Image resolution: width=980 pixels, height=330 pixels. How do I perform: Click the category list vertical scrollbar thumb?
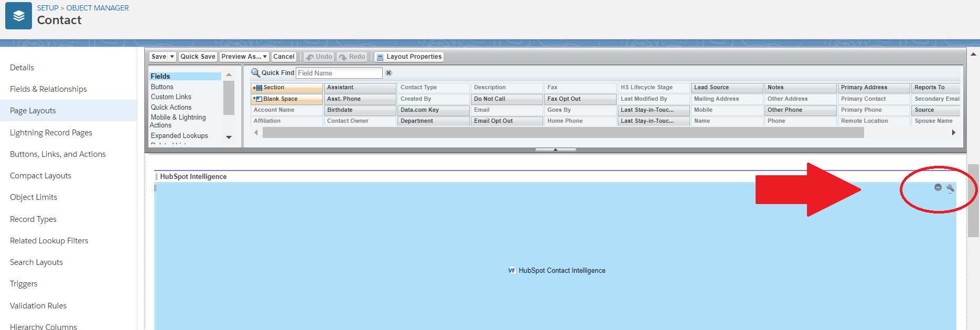pos(229,98)
